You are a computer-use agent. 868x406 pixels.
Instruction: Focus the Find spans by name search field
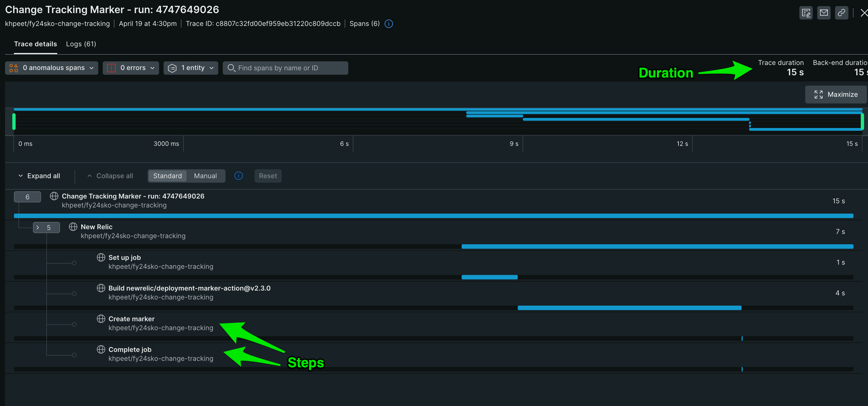tap(285, 68)
